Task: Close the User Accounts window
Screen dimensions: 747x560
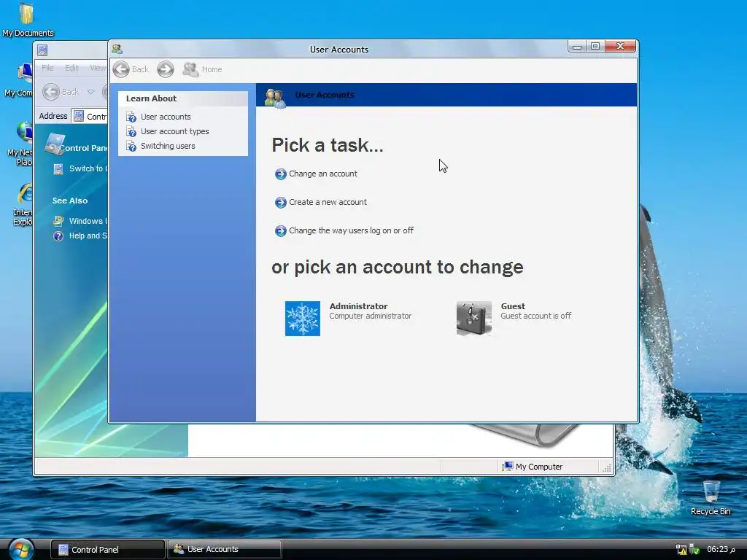Action: (x=620, y=46)
